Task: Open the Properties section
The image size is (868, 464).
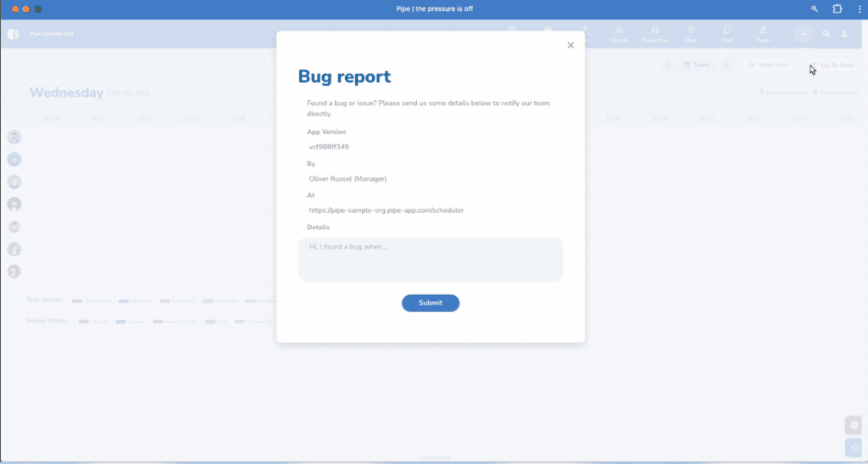Action: 655,34
